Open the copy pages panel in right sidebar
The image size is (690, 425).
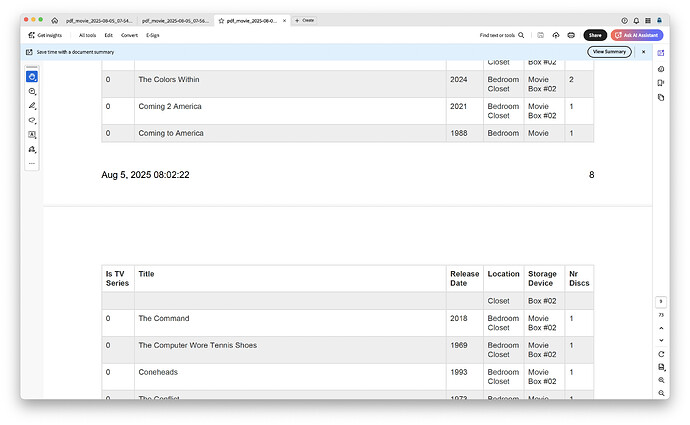[x=661, y=98]
